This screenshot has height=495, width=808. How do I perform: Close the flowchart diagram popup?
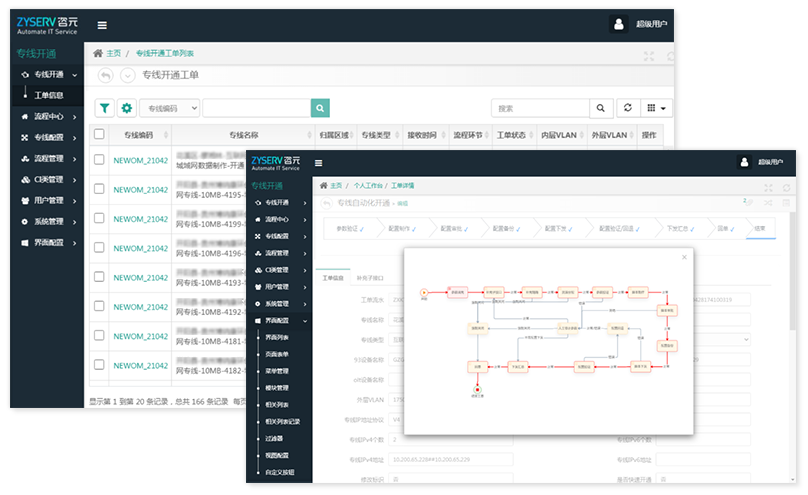click(x=684, y=257)
